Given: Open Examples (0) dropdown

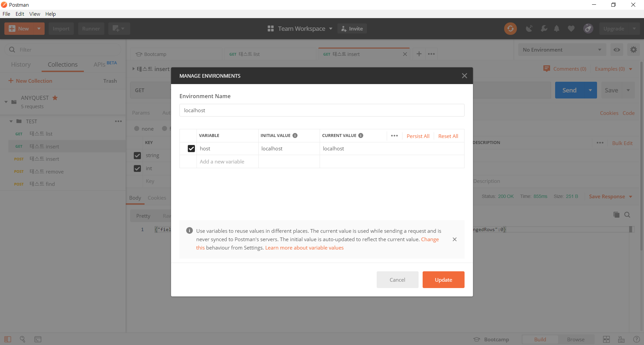Looking at the screenshot, I should point(613,69).
